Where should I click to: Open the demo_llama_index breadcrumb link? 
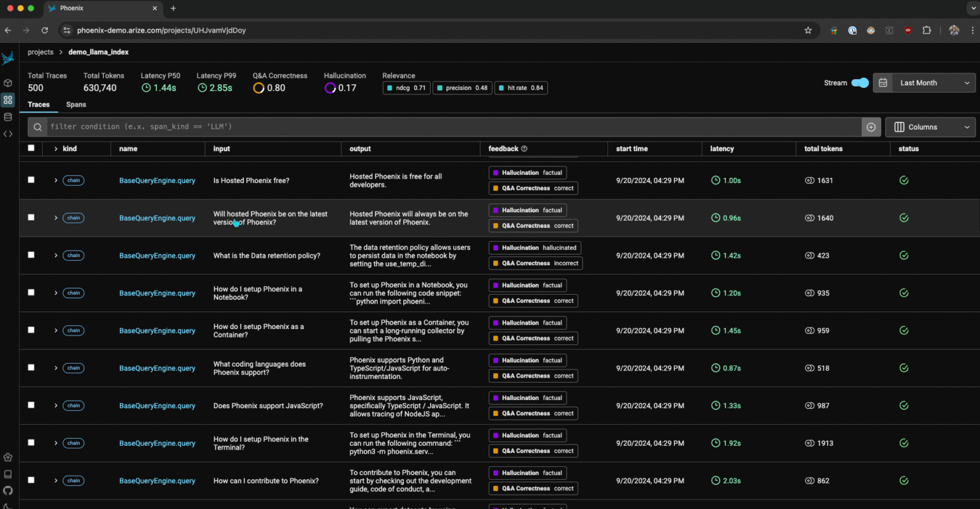98,52
